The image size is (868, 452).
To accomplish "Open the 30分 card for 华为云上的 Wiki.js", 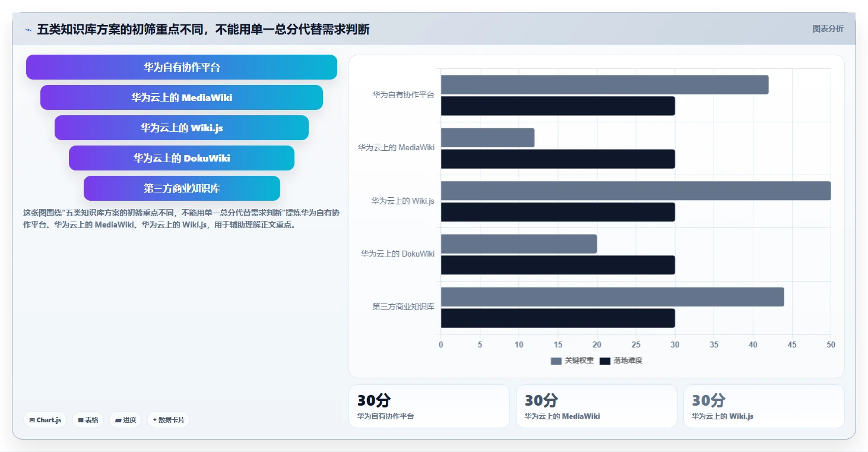I will coord(764,406).
